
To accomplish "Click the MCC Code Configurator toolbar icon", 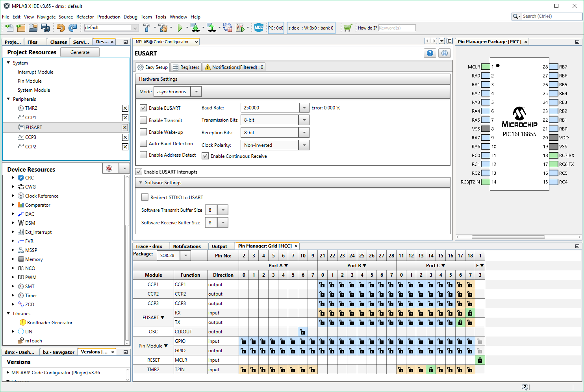I will tap(258, 28).
